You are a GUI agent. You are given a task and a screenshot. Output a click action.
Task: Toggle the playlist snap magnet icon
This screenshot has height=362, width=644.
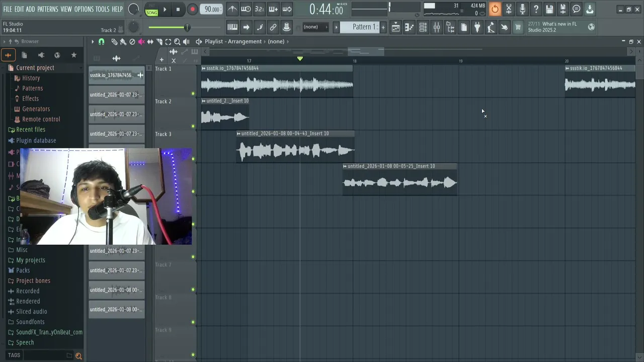101,42
